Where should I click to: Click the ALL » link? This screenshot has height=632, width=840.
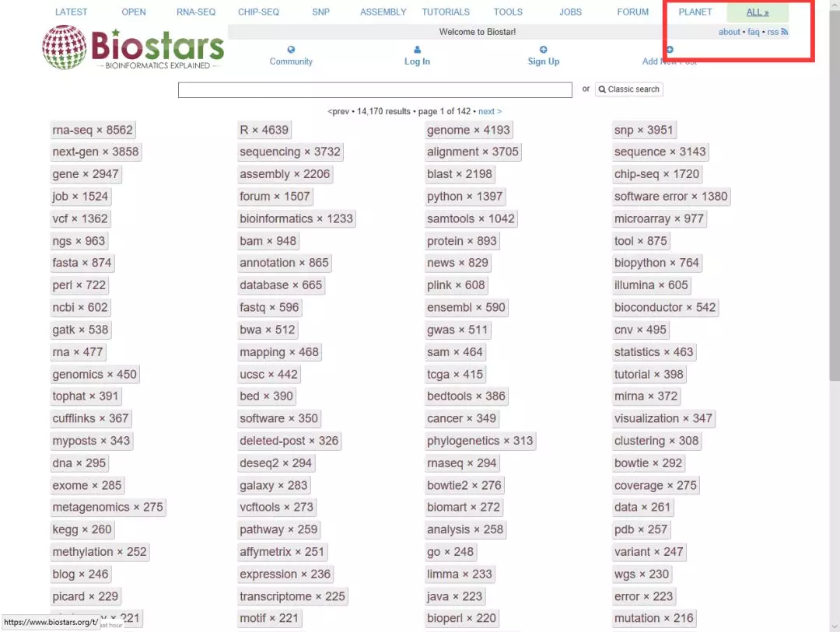[x=757, y=12]
